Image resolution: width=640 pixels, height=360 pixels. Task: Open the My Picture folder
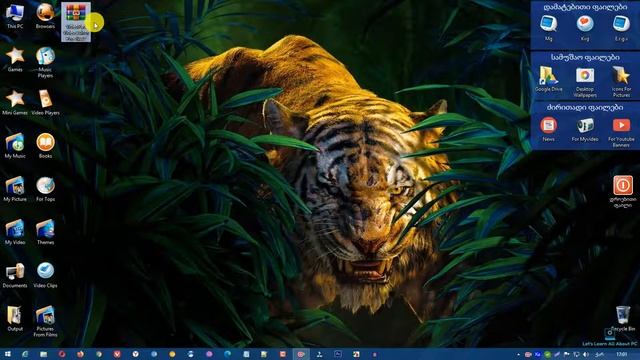15,189
